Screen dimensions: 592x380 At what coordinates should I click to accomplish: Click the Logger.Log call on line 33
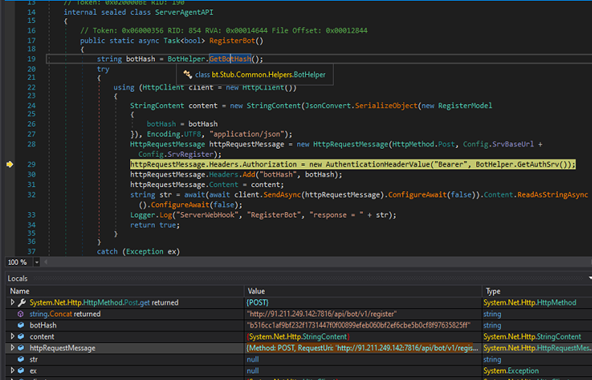(x=263, y=215)
